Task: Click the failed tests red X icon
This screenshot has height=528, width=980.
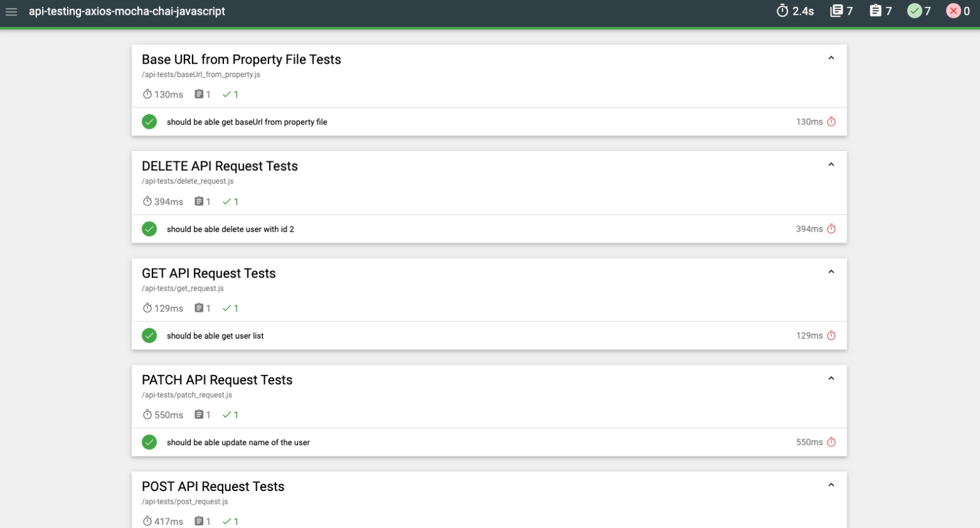Action: [x=953, y=11]
